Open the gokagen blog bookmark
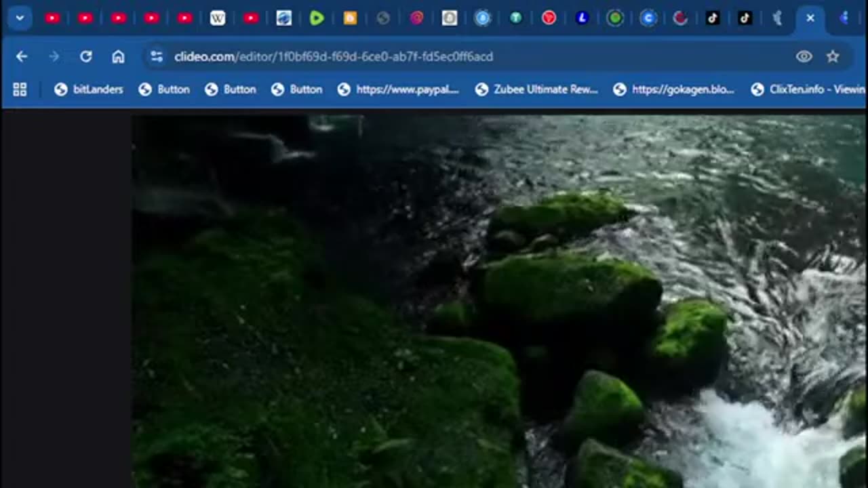Viewport: 868px width, 488px height. (x=673, y=89)
